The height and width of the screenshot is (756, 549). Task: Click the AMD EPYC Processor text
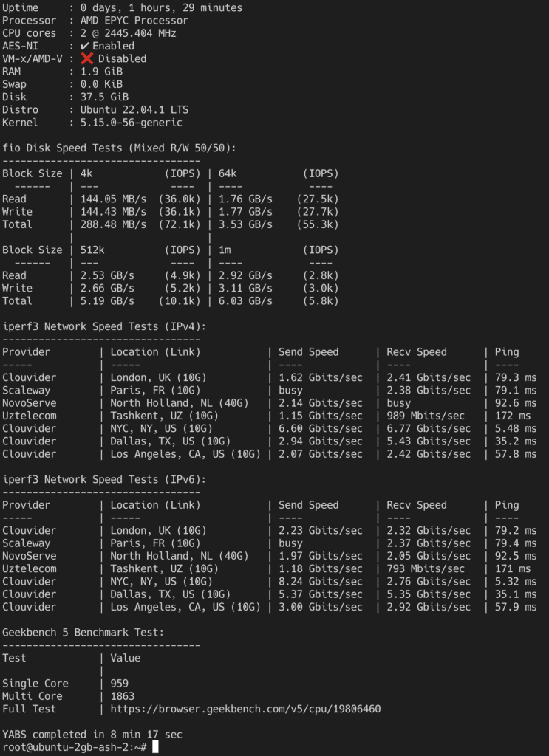click(134, 21)
